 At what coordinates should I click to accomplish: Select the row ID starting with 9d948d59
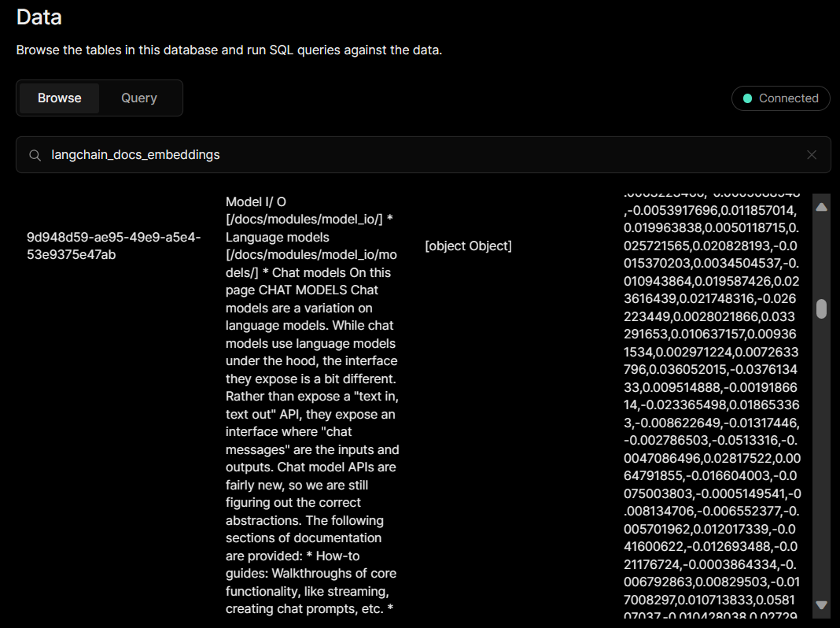(x=114, y=246)
